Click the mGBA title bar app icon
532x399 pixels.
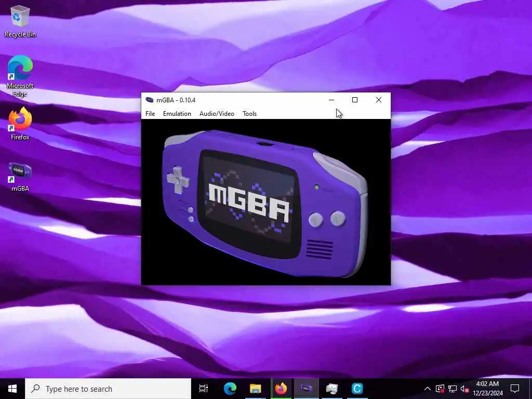(149, 100)
